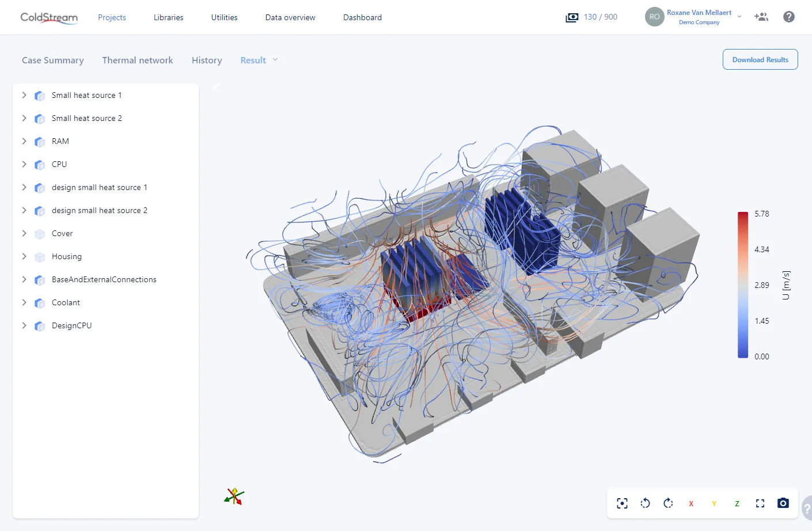Open the invite team members icon
The width and height of the screenshot is (812, 531).
point(761,17)
